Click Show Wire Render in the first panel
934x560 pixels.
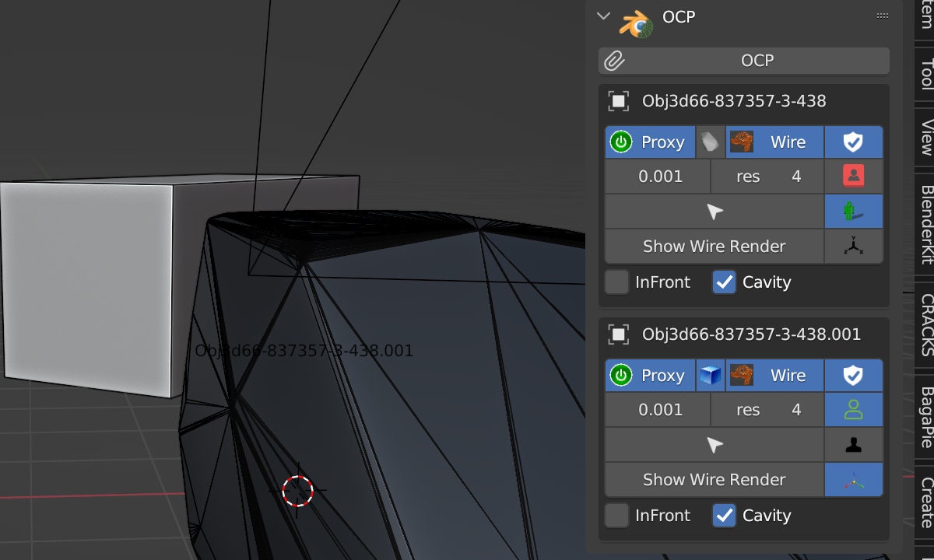click(713, 246)
